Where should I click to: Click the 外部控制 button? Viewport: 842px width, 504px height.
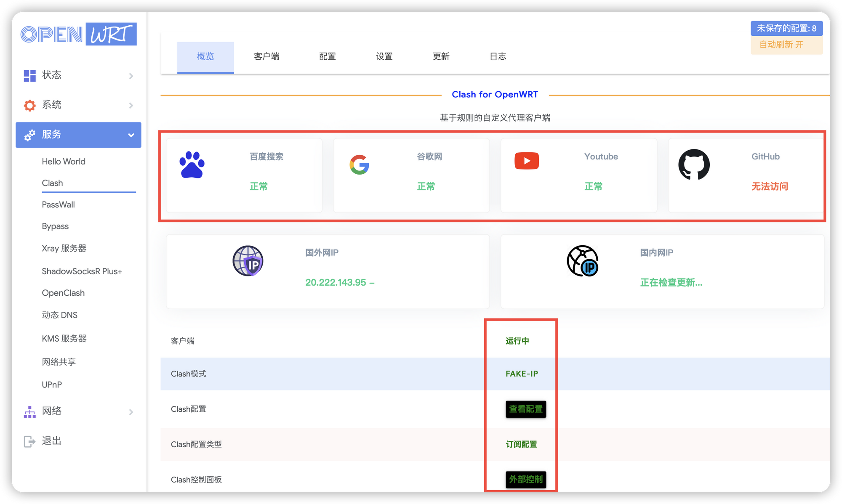click(525, 480)
